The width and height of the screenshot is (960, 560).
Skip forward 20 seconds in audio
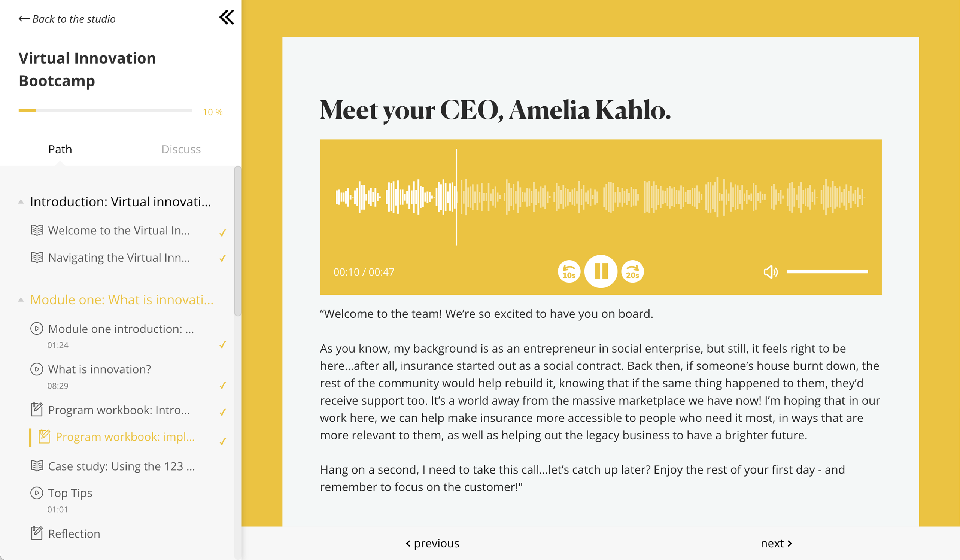click(x=632, y=272)
